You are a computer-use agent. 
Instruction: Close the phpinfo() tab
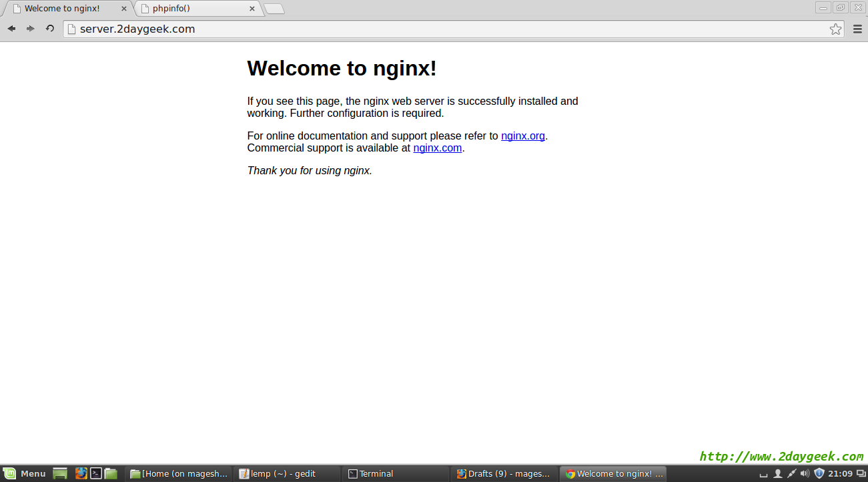pos(252,9)
